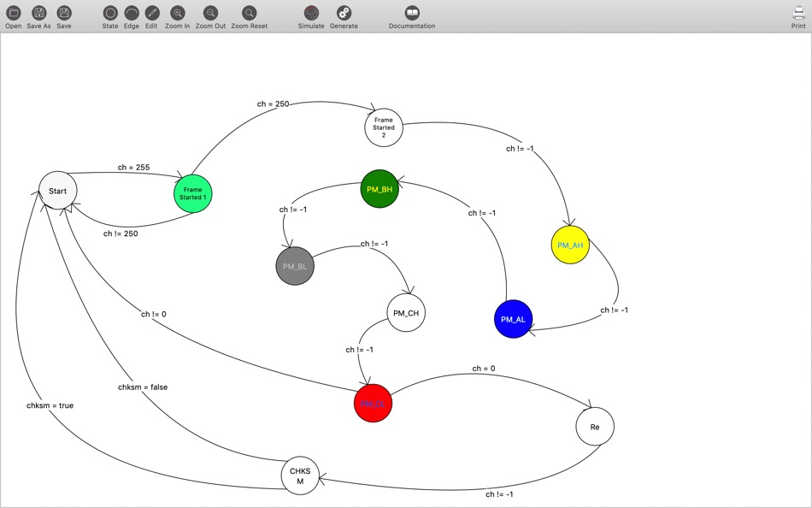Screen dimensions: 812x508
Task: Click the yellow PM_AH state
Action: coord(570,245)
